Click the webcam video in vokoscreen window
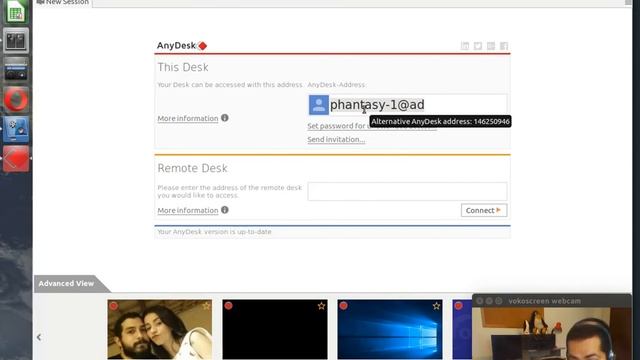Screen dimensions: 640x360 551,334
